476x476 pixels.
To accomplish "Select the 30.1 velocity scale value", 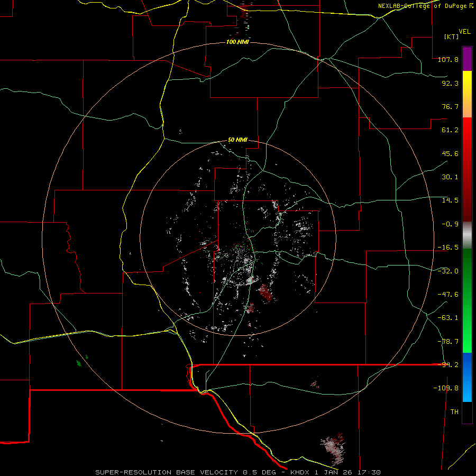I will click(450, 177).
